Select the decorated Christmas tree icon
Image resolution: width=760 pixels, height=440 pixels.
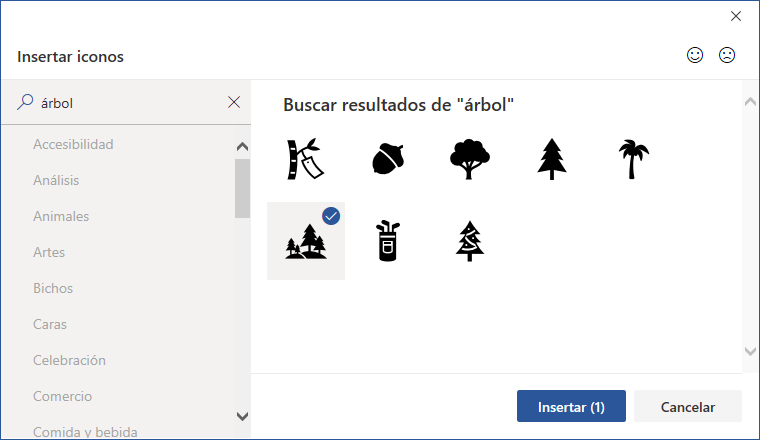468,241
